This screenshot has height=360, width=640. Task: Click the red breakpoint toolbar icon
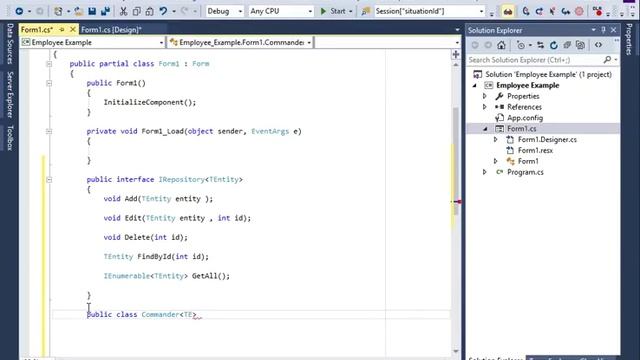click(579, 11)
